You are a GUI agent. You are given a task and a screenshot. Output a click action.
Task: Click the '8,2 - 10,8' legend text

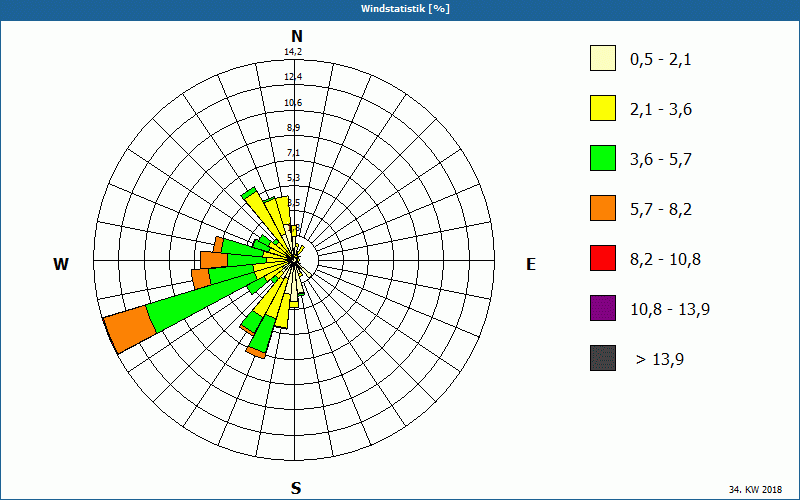(x=665, y=260)
